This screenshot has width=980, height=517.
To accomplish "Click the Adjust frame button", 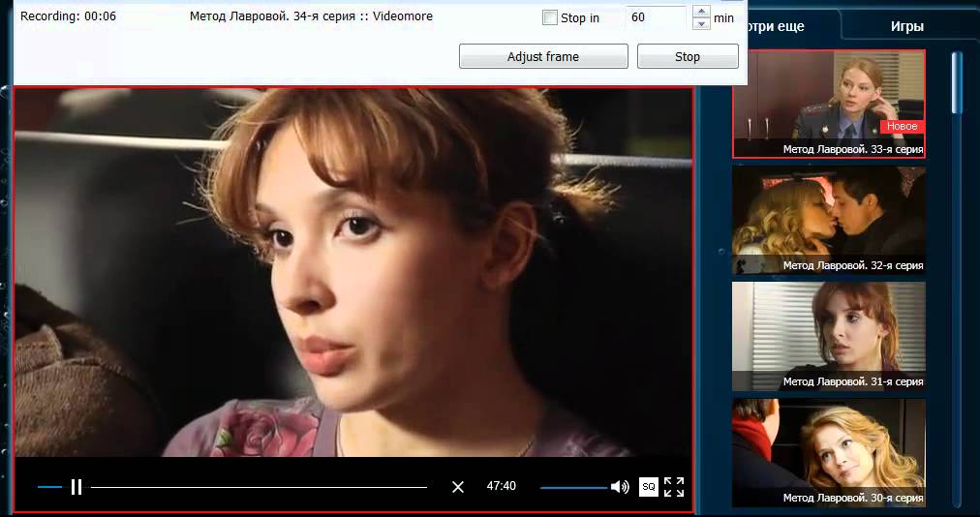I will [x=543, y=56].
